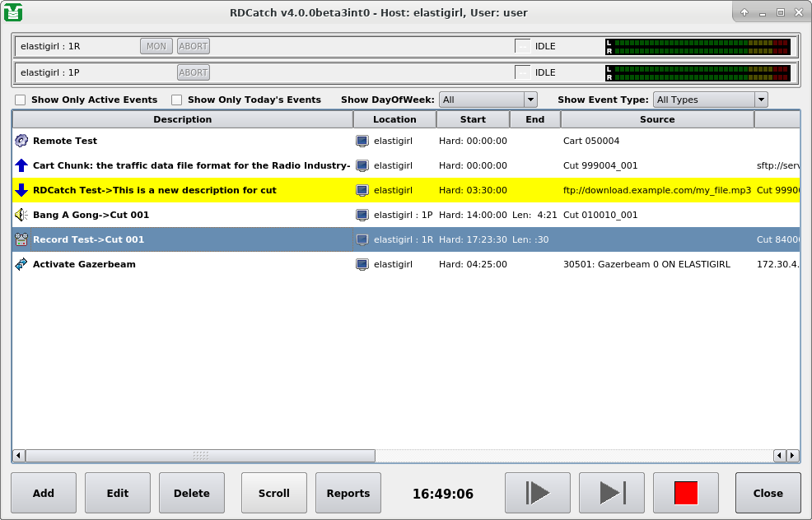Sort events by the Start column header
812x520 pixels.
click(x=473, y=119)
